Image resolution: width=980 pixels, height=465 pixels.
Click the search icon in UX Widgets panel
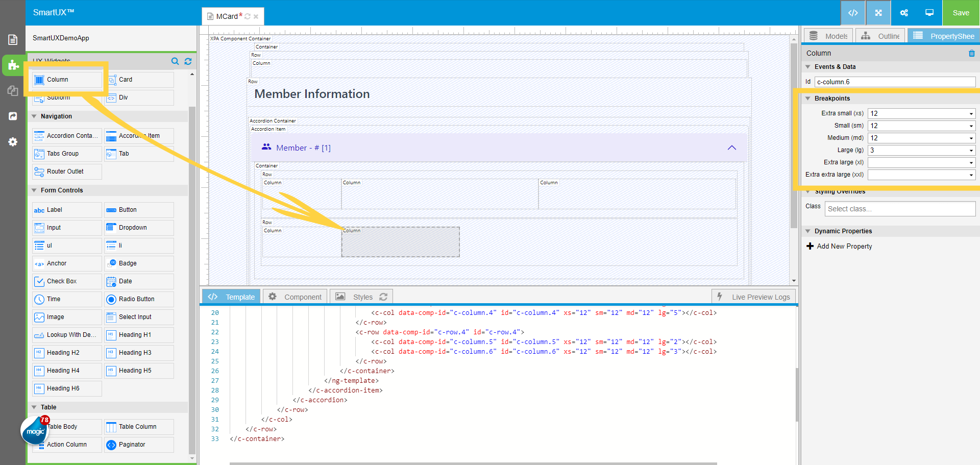(x=175, y=61)
